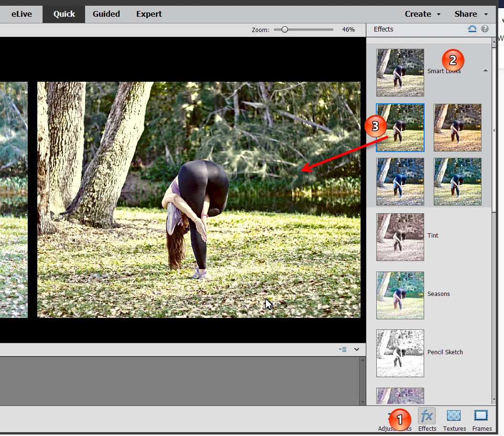Switch to Expert mode tab
Image resolution: width=504 pixels, height=436 pixels.
pos(149,14)
